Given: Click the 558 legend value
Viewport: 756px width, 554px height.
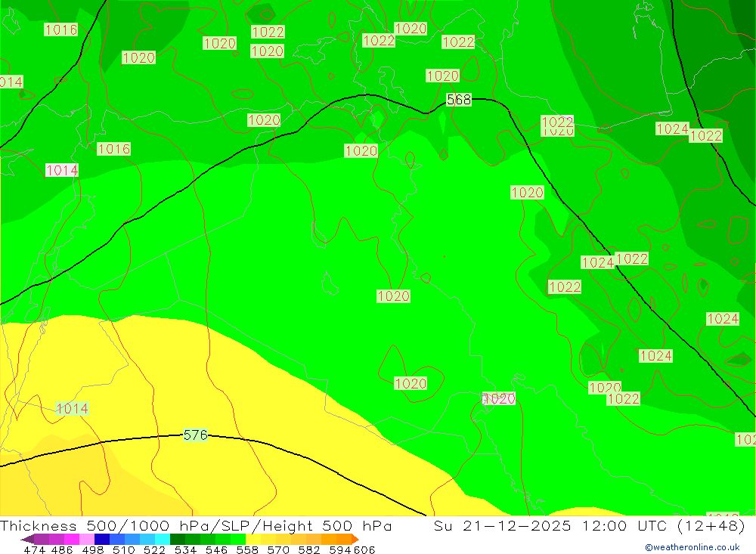Looking at the screenshot, I should [x=247, y=549].
